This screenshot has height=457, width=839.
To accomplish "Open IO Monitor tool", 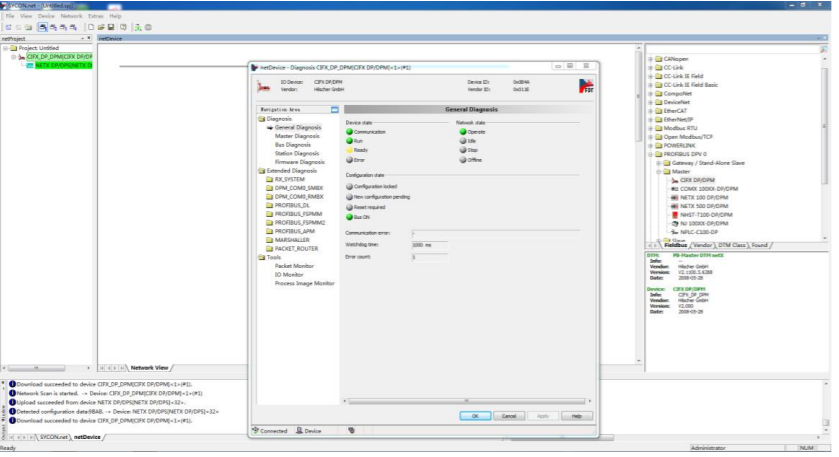I will click(289, 275).
